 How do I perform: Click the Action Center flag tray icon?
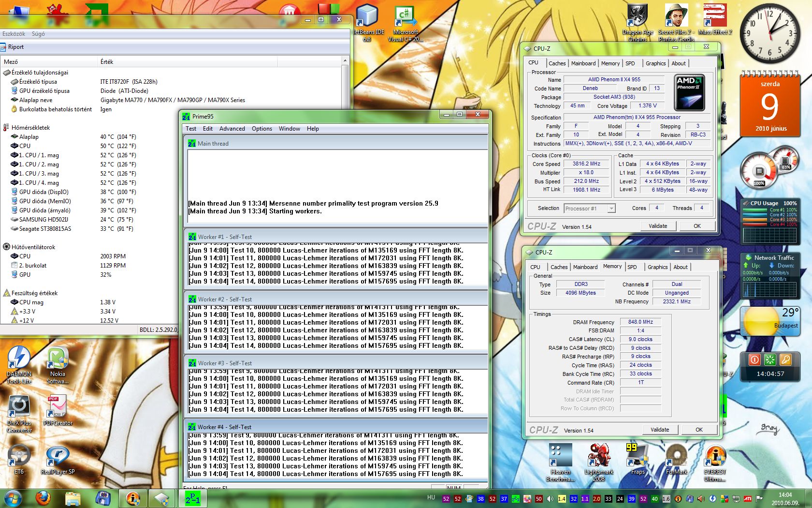pos(759,498)
